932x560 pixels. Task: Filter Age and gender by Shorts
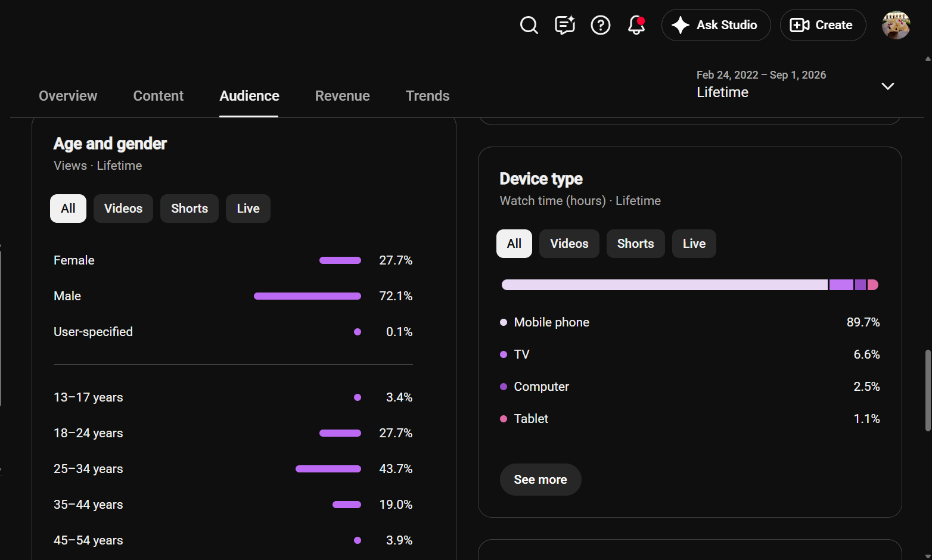tap(189, 209)
